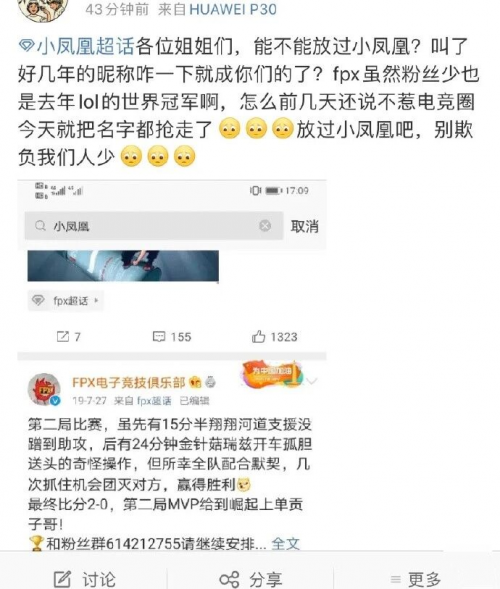Screen dimensions: 500x589
Task: Select the magnifier search icon
Action: coord(40,226)
